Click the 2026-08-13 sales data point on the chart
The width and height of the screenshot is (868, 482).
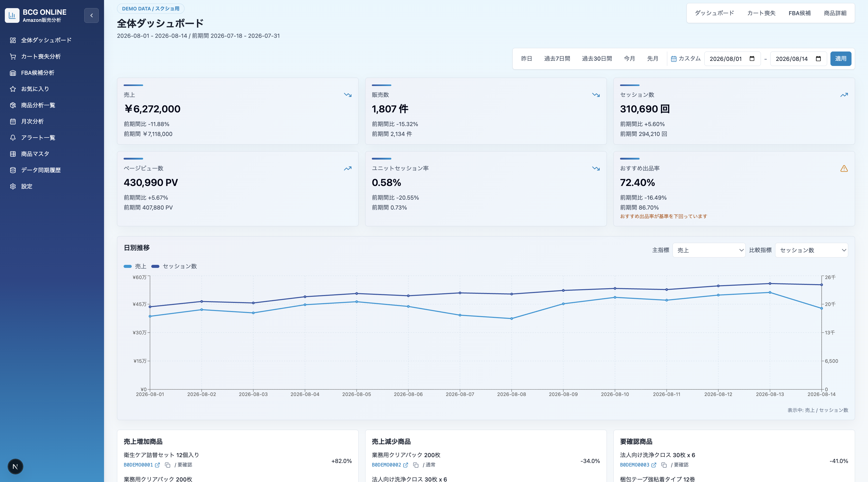770,292
